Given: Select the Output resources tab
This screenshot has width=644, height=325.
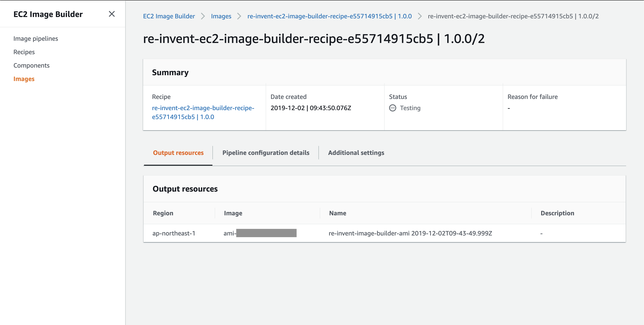Looking at the screenshot, I should pyautogui.click(x=178, y=153).
